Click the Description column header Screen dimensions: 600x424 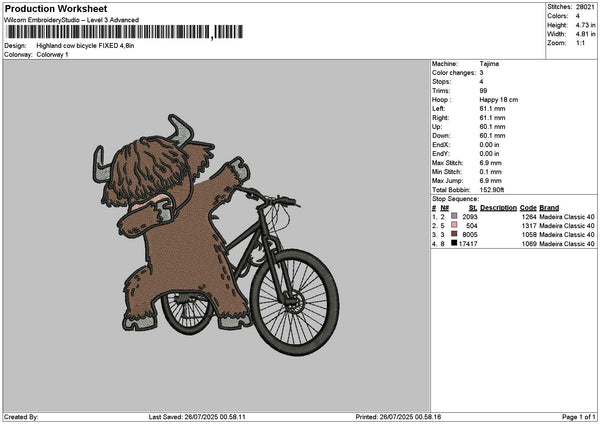[x=498, y=207]
